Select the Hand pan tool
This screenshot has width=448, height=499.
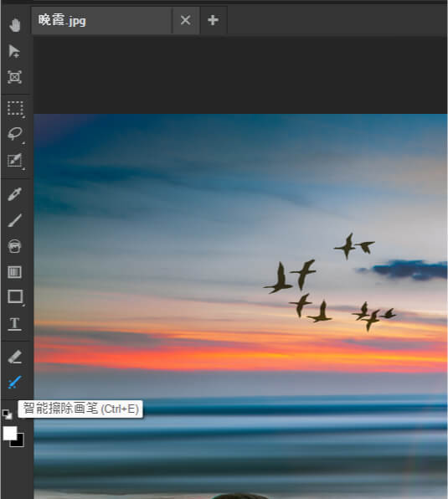pyautogui.click(x=14, y=25)
